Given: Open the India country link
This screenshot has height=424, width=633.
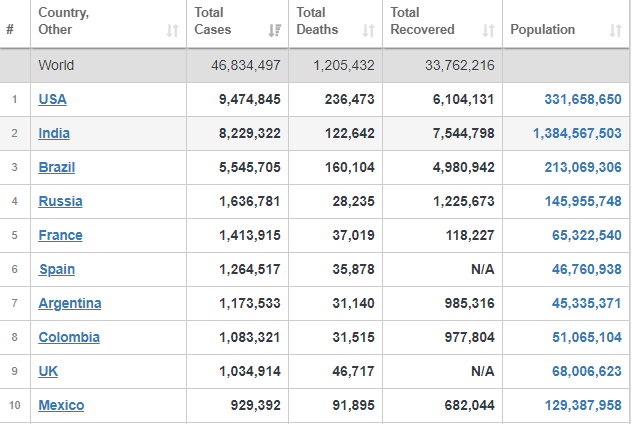Looking at the screenshot, I should coord(54,133).
